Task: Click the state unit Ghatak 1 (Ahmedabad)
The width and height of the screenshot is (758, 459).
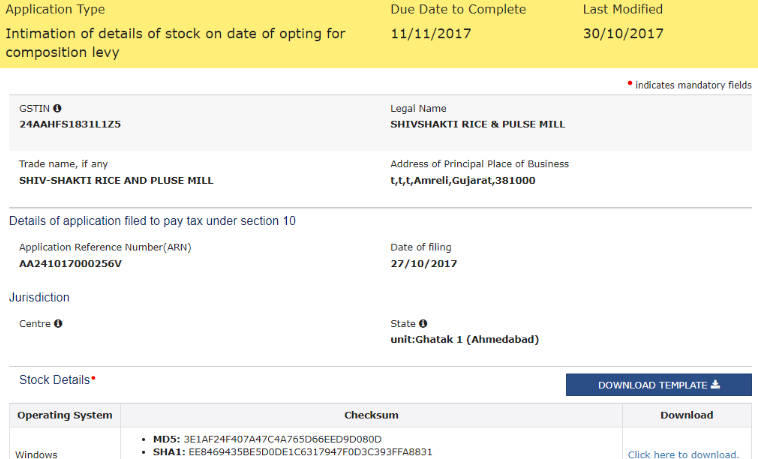Action: [x=464, y=339]
